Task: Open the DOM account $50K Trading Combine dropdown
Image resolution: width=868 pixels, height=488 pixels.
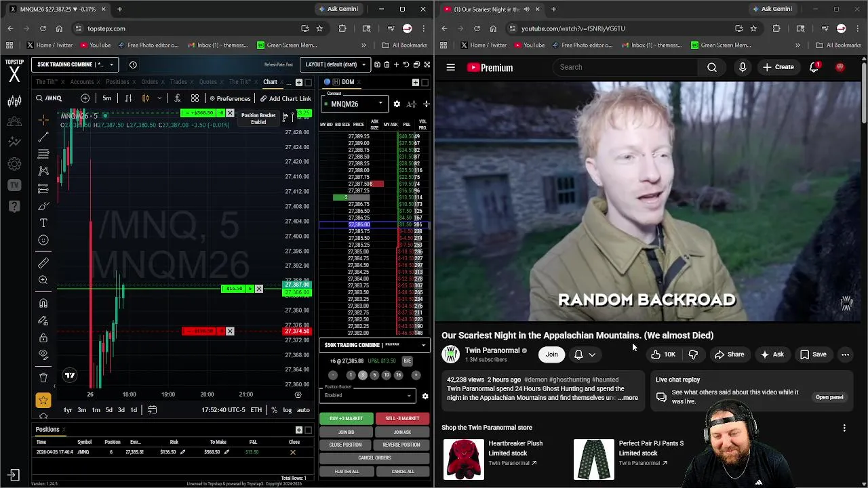Action: coord(374,345)
